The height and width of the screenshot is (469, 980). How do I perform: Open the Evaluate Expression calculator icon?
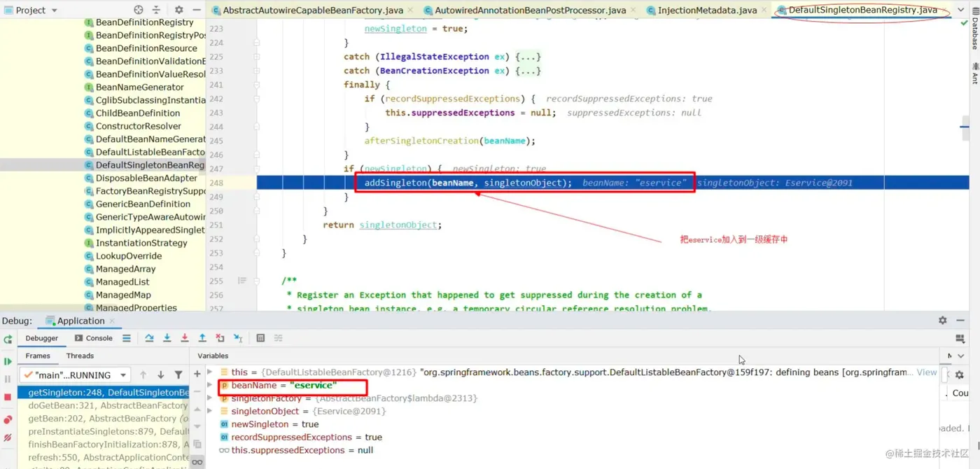[x=260, y=338]
